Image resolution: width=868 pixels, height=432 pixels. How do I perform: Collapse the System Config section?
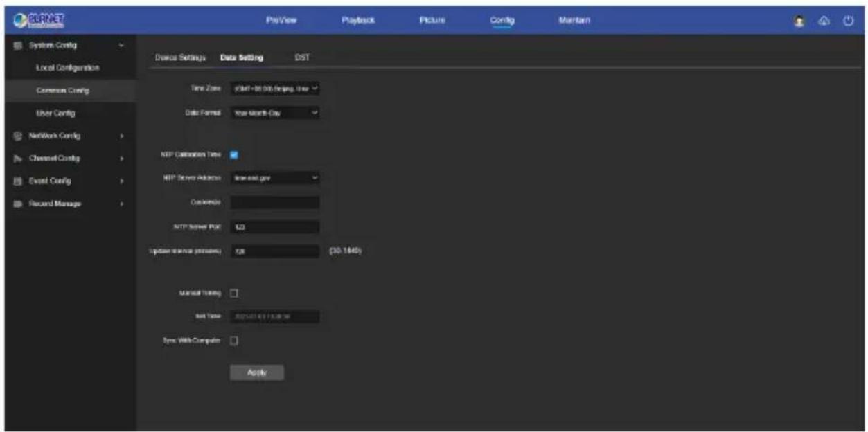[x=122, y=45]
